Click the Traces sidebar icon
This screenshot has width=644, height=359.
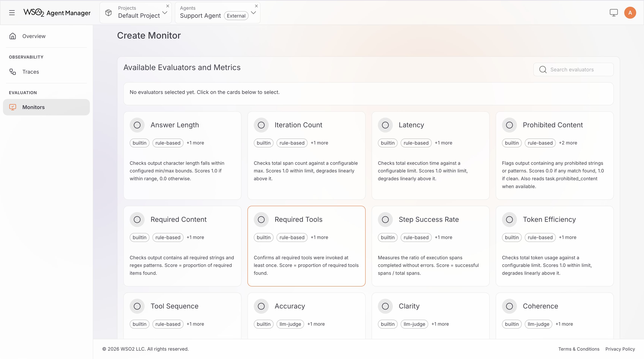coord(13,72)
